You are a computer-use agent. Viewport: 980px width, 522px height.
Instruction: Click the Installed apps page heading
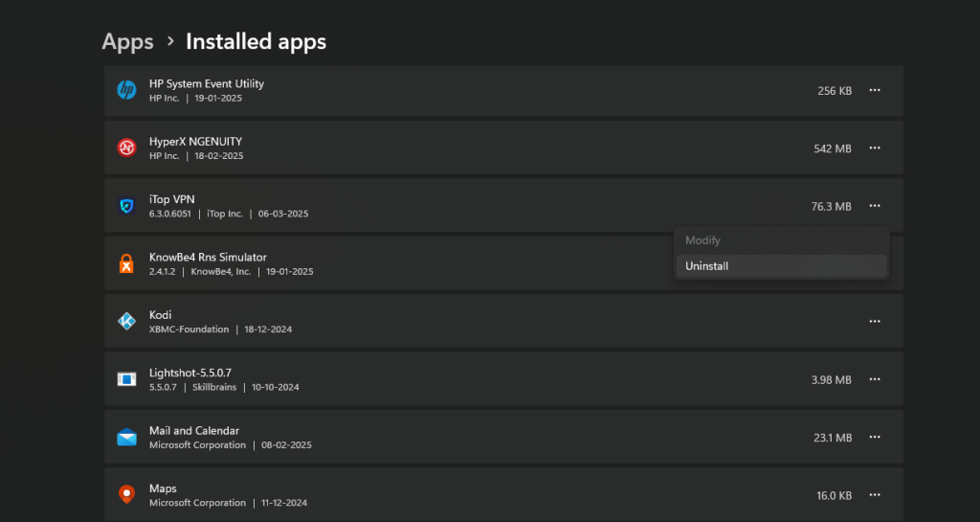click(256, 42)
